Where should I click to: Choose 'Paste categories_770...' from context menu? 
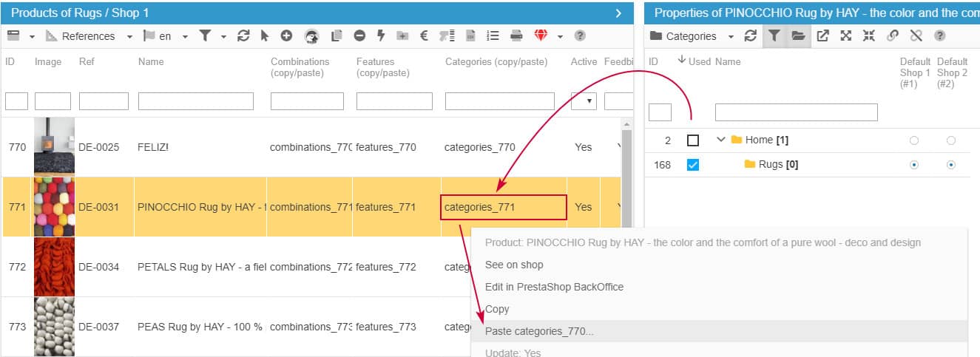pyautogui.click(x=539, y=331)
